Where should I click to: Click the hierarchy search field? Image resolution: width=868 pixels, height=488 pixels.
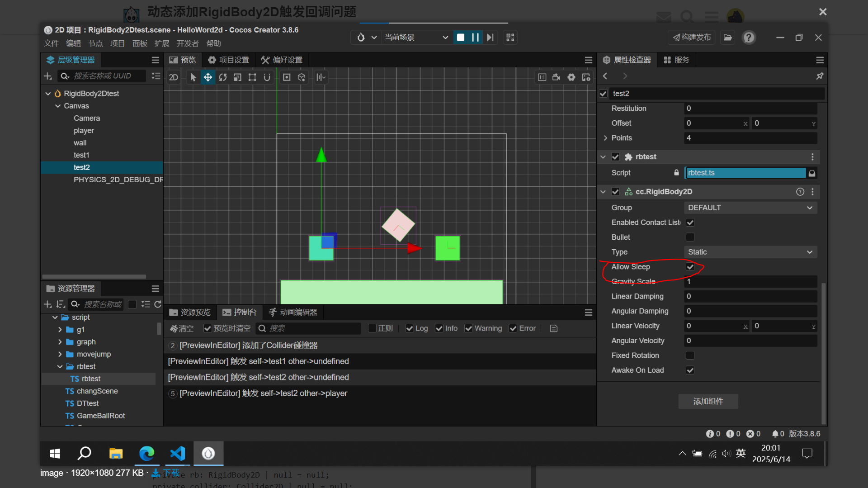[103, 76]
